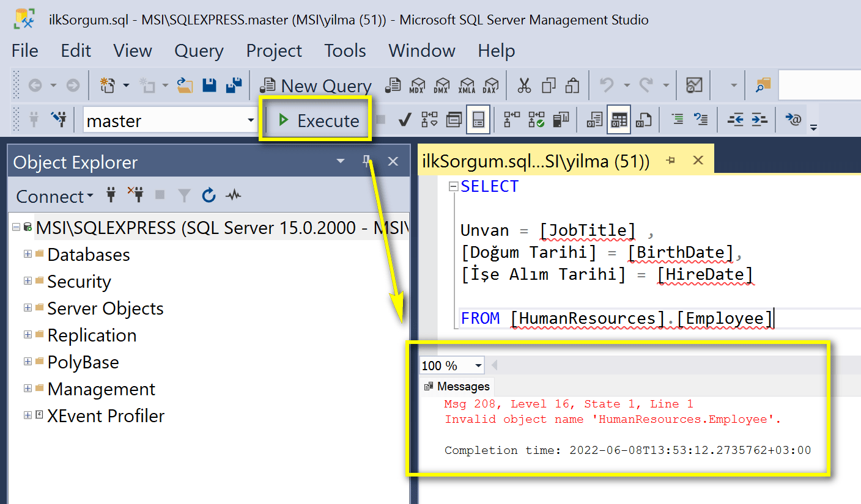Open the Undo history dropdown arrow

(x=626, y=86)
